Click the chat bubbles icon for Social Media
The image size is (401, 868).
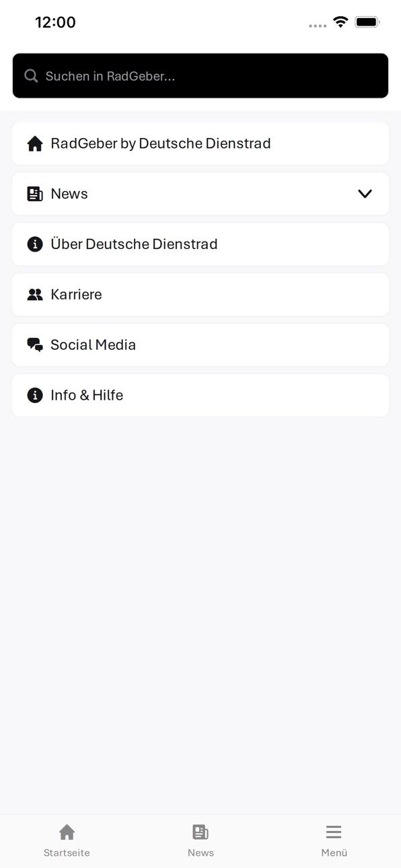pos(35,345)
